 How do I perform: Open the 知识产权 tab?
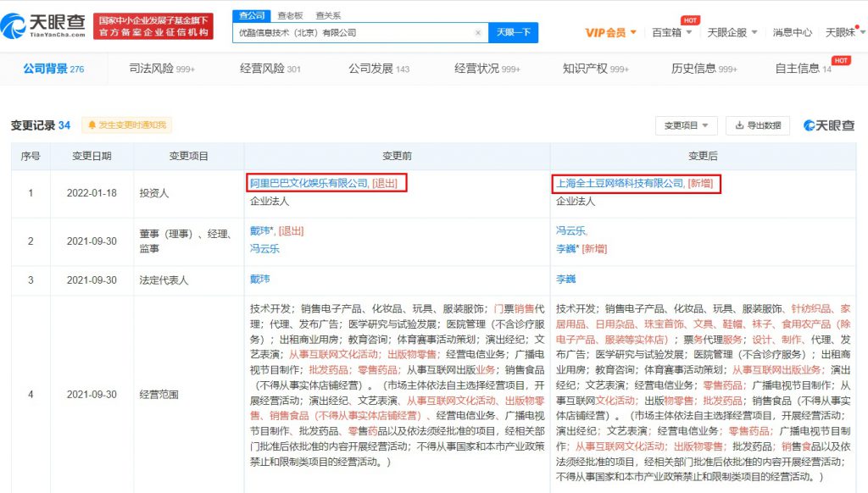pos(596,69)
